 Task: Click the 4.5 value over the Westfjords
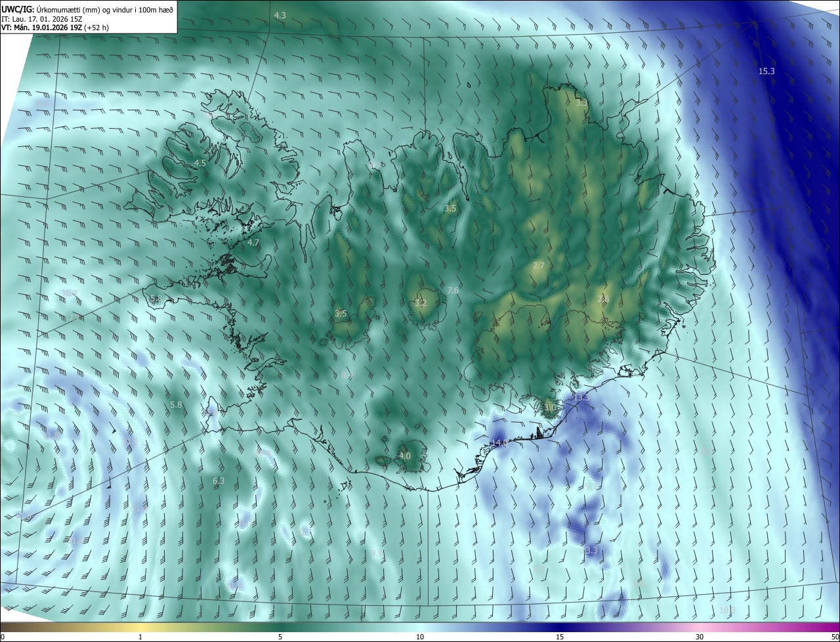[200, 163]
